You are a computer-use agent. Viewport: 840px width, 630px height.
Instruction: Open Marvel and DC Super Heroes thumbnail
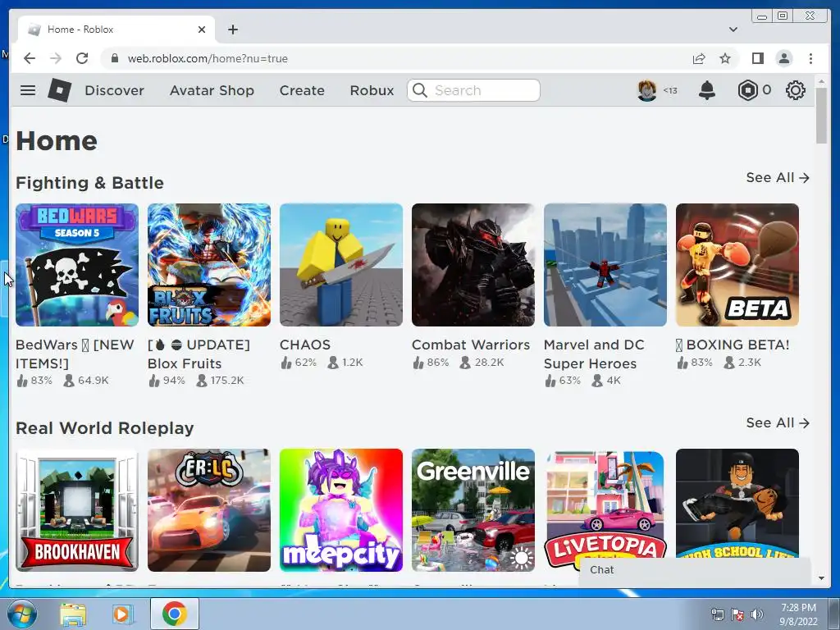[605, 265]
